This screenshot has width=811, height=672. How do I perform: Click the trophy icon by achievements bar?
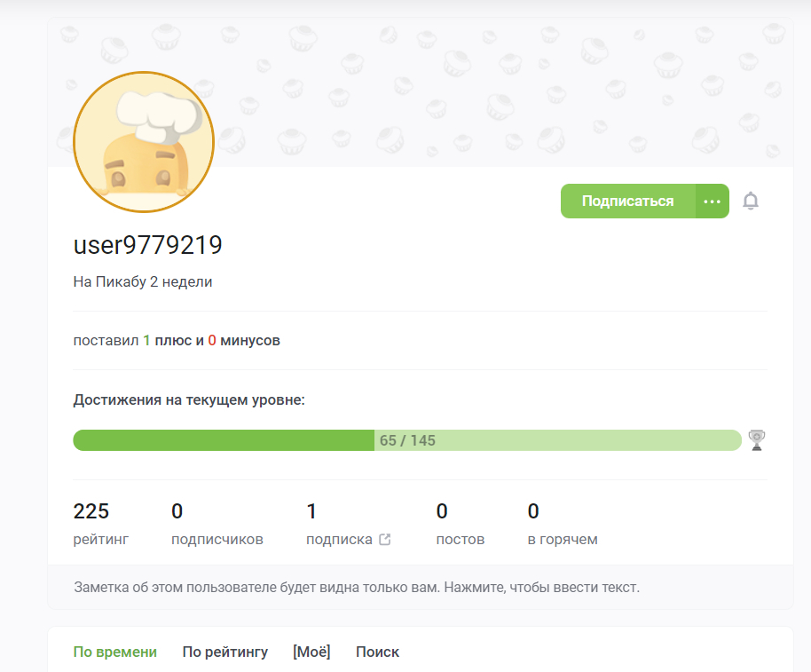click(x=757, y=440)
